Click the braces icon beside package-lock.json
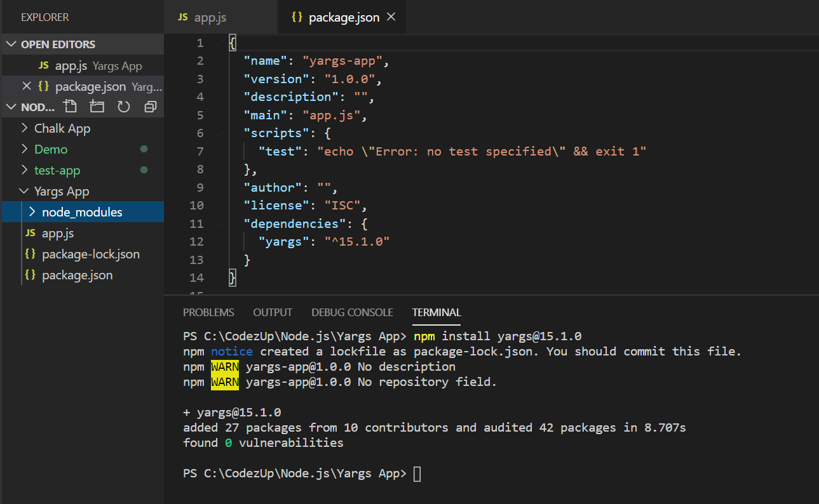 (30, 254)
